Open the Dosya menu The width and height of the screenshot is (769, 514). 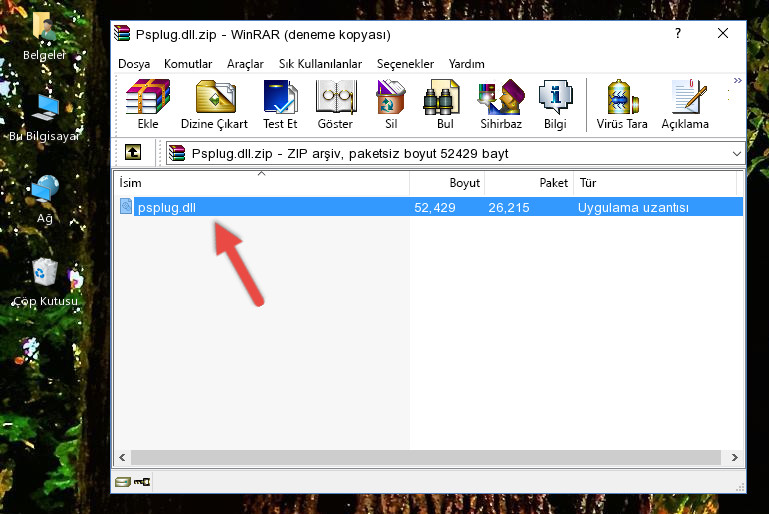pos(134,64)
